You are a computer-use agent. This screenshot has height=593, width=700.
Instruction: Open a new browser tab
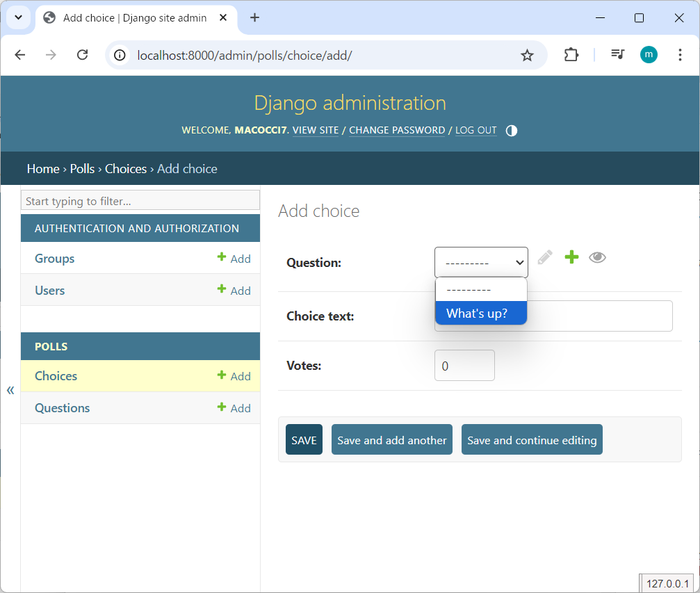[254, 18]
